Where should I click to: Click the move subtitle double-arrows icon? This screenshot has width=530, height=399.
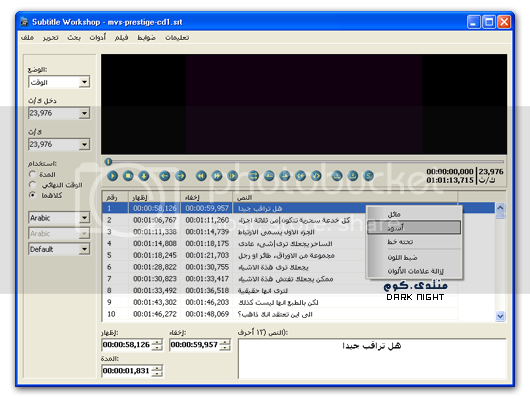tap(253, 176)
